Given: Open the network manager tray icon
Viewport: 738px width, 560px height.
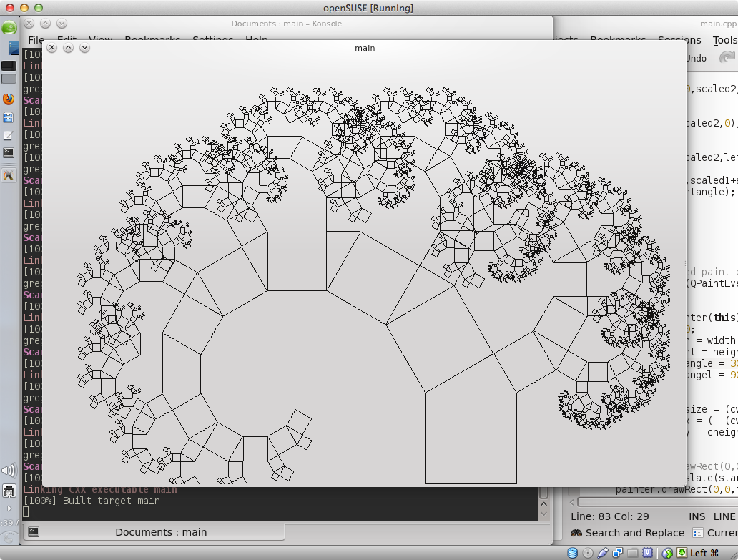Looking at the screenshot, I should point(9,491).
